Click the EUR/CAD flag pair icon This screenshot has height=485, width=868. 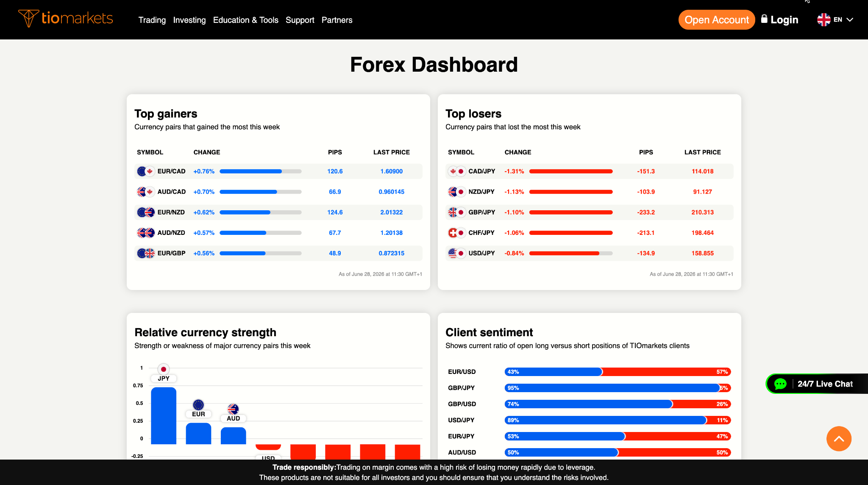tap(146, 171)
